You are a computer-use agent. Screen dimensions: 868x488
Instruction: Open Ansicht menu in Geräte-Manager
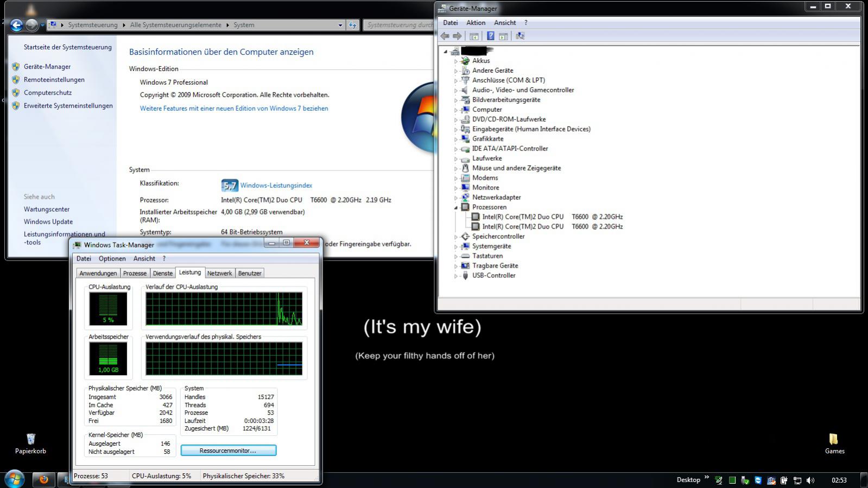coord(505,23)
